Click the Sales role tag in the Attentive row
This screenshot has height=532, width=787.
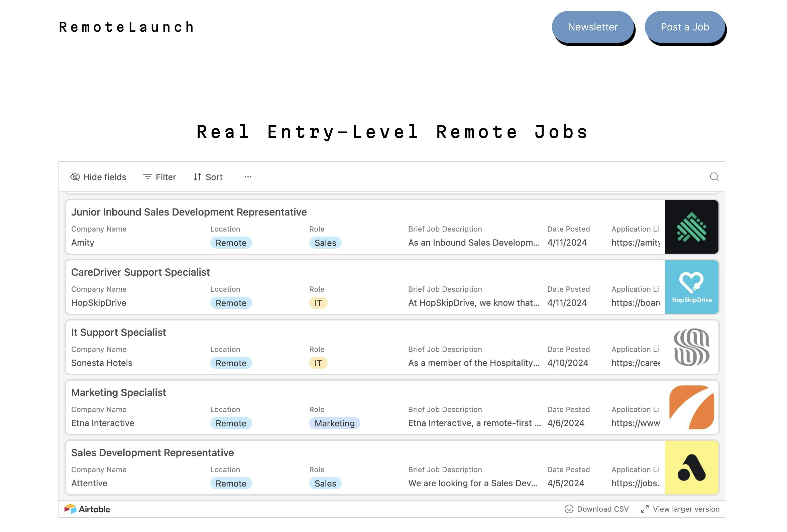(325, 483)
